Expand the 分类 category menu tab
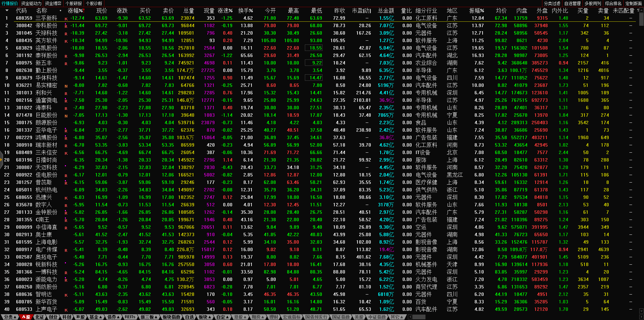Viewport: 644px width, 320px height. [x=9, y=317]
